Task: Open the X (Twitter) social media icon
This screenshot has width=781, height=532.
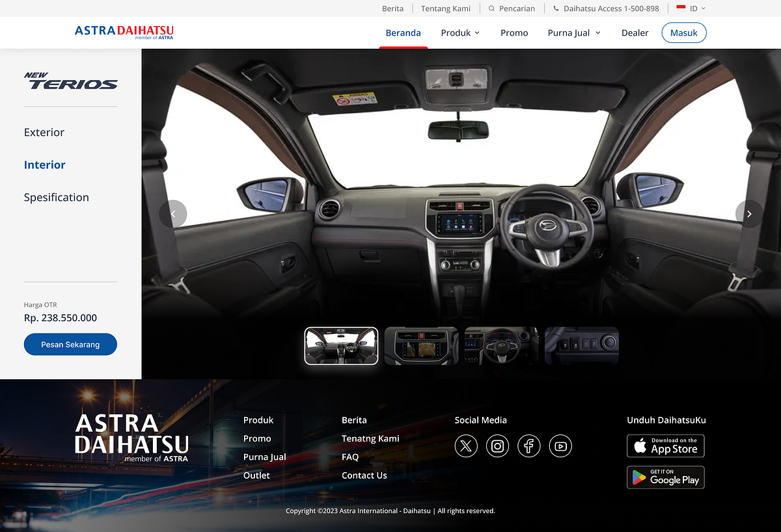Action: pos(466,446)
